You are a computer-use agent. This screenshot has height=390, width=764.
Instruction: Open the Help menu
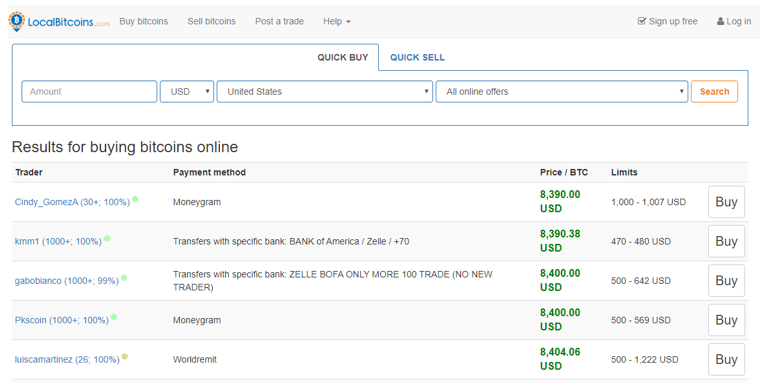pos(337,21)
